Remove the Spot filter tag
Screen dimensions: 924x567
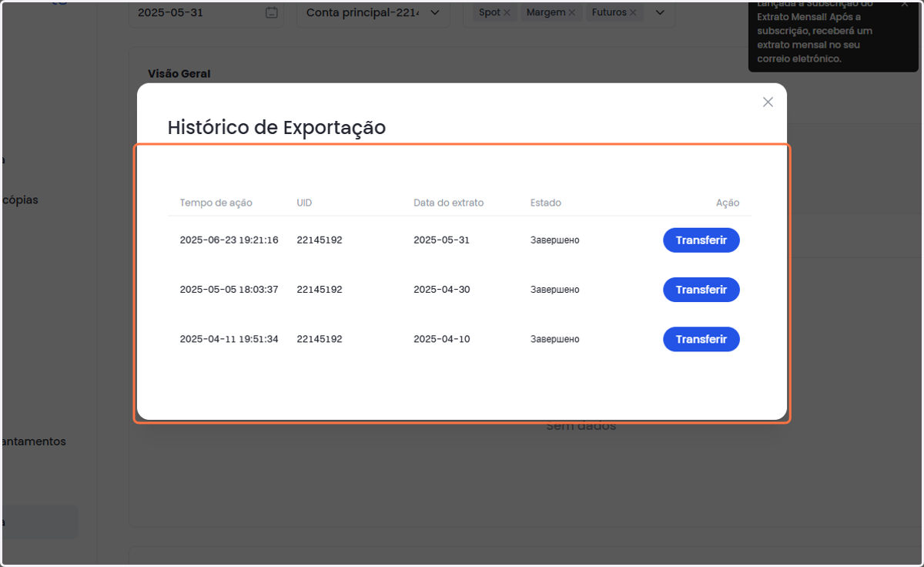pyautogui.click(x=506, y=13)
